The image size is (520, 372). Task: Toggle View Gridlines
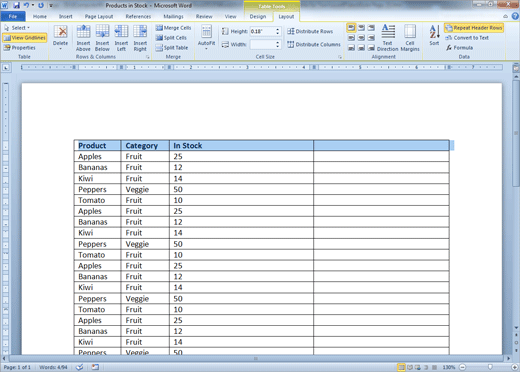(x=24, y=38)
